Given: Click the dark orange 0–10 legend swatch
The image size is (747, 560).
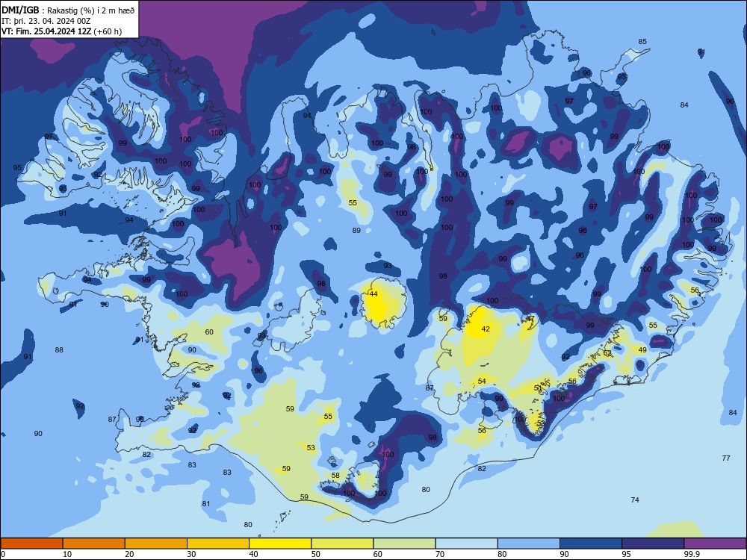Looking at the screenshot, I should point(31,544).
